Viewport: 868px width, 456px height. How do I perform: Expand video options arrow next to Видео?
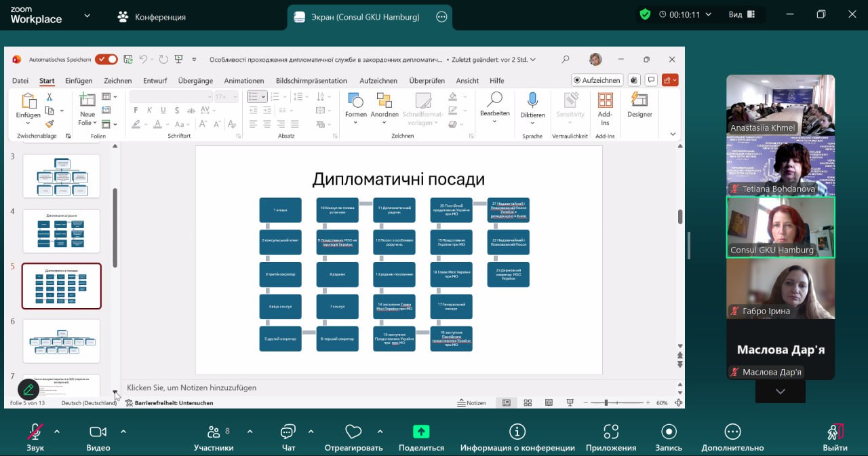[123, 431]
